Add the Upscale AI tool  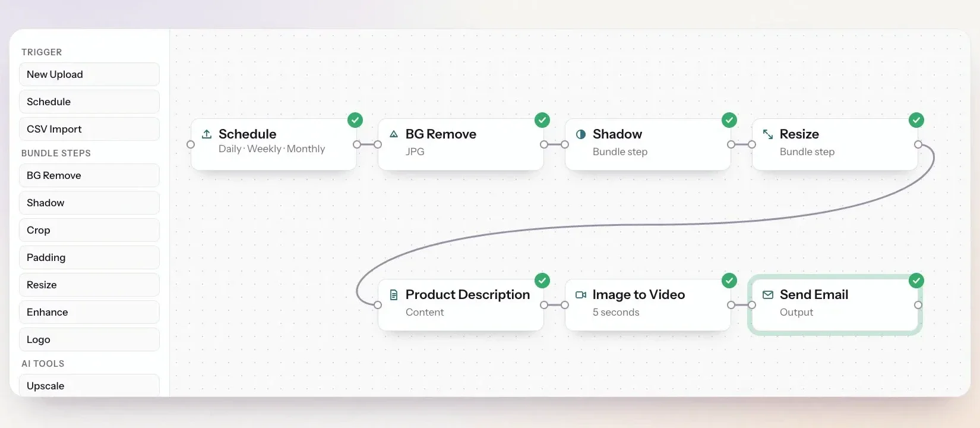pos(89,385)
